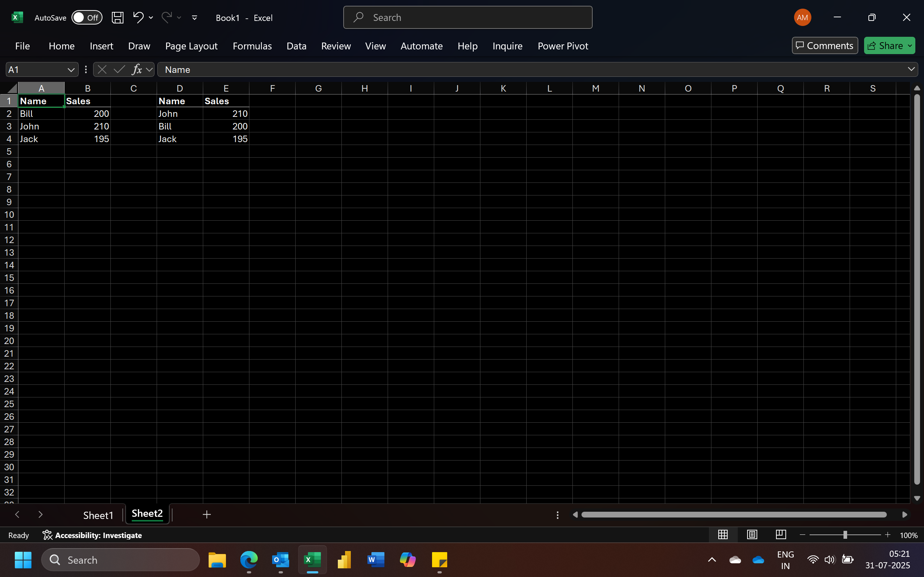Image resolution: width=924 pixels, height=577 pixels.
Task: Switch to Page Break Preview view icon
Action: 781,535
